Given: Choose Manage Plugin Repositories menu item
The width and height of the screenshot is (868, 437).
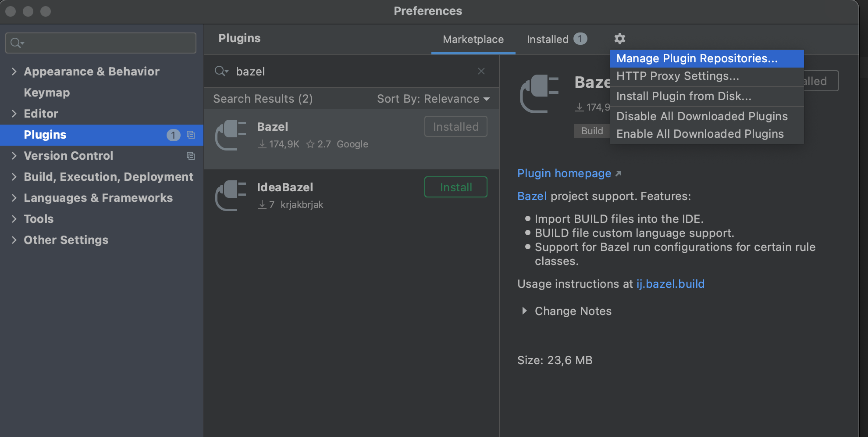Looking at the screenshot, I should tap(707, 58).
